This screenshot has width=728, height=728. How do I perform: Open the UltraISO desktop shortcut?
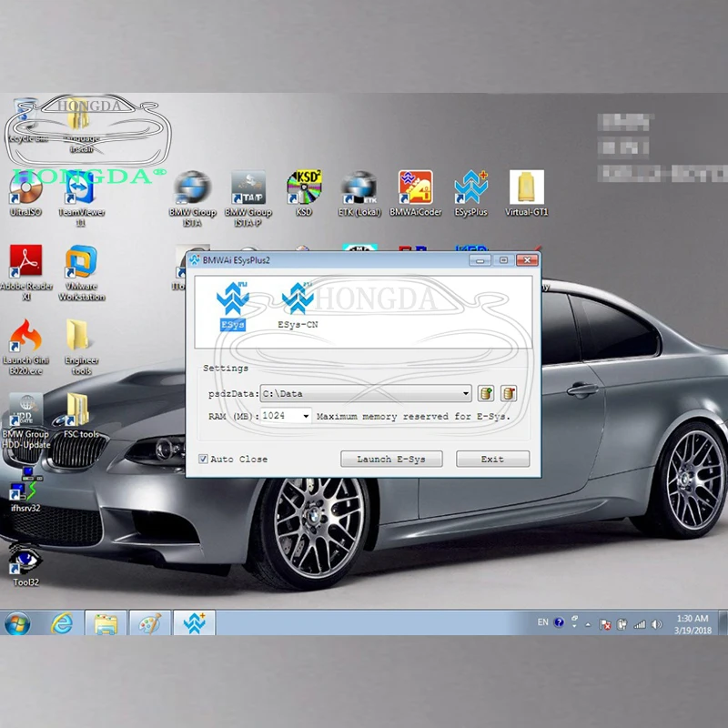pos(25,195)
